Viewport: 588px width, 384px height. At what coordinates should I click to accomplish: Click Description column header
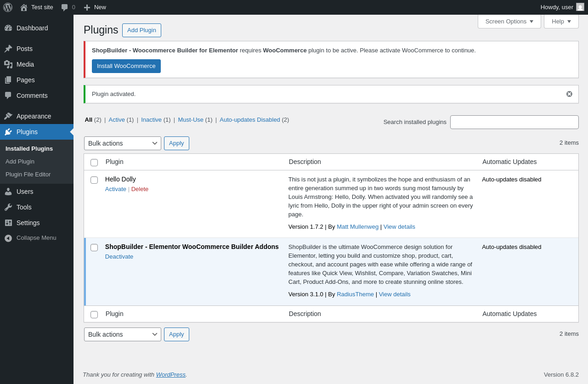pos(305,162)
